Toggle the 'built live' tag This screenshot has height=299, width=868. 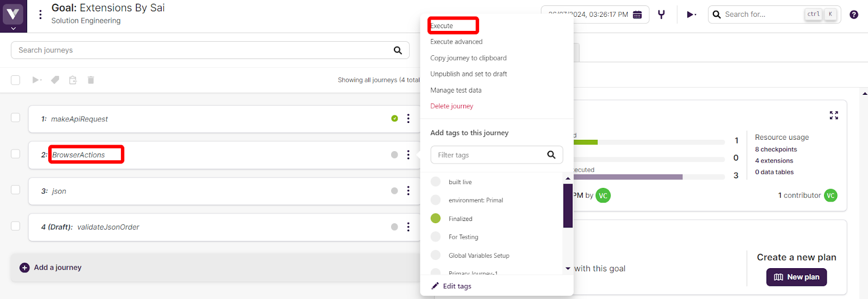pos(436,181)
